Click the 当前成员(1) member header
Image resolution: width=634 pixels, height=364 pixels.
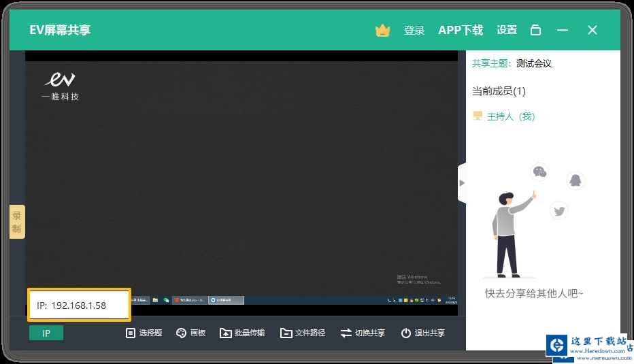pyautogui.click(x=499, y=91)
